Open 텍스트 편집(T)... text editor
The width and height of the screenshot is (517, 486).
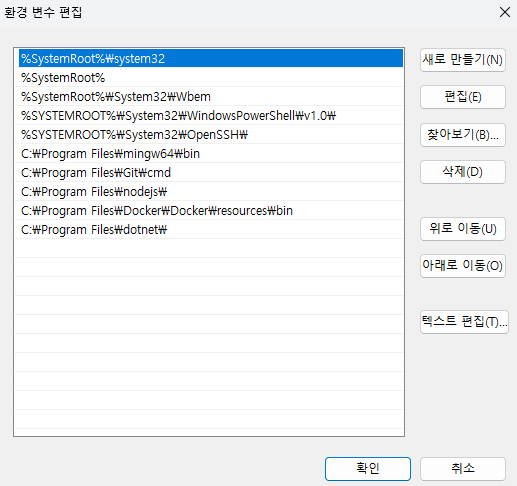[x=464, y=322]
